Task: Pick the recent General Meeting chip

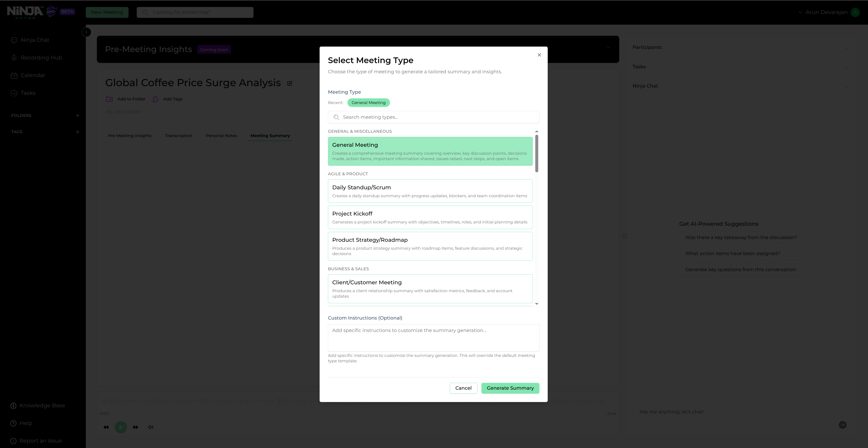Action: click(x=368, y=102)
